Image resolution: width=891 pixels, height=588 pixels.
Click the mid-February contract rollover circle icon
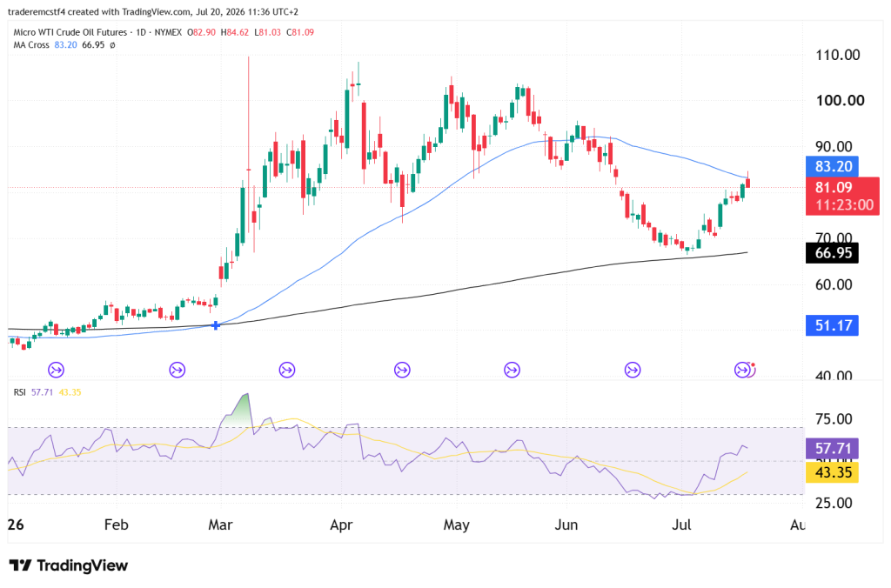pos(178,370)
